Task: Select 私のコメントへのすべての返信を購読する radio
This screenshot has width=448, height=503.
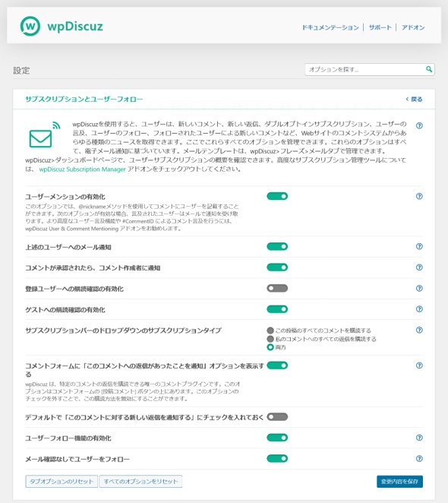Action: click(270, 339)
